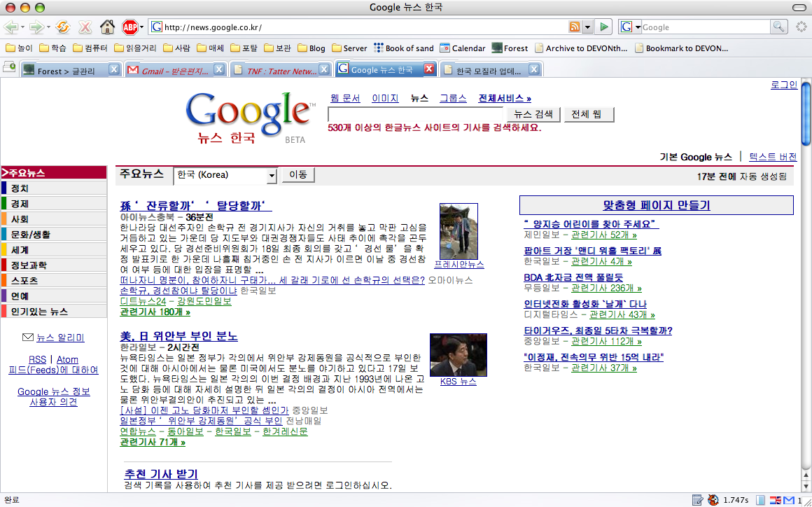Viewport: 812px width, 507px height.
Task: Open the Server bookmark folder
Action: coord(349,48)
